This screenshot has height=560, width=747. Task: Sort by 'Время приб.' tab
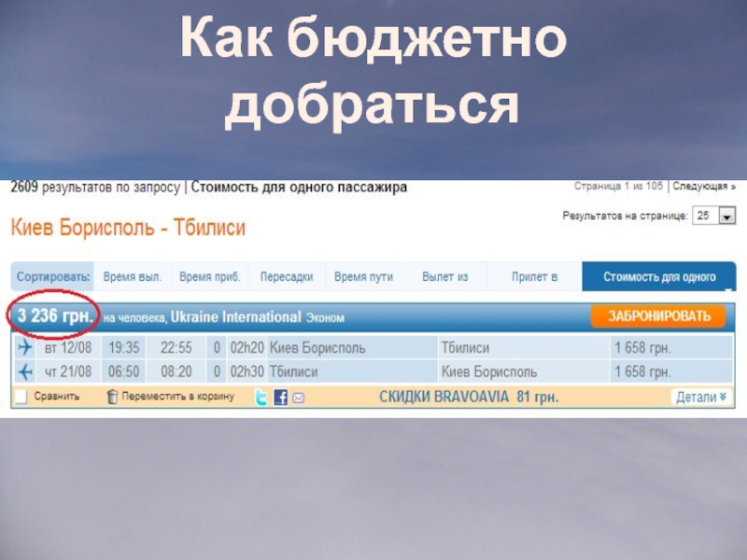pos(209,277)
